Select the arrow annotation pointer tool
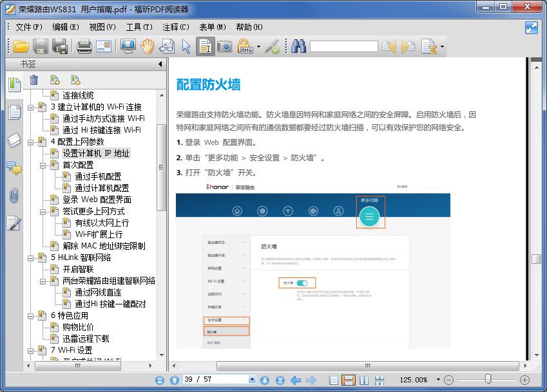This screenshot has width=547, height=392. [x=186, y=46]
